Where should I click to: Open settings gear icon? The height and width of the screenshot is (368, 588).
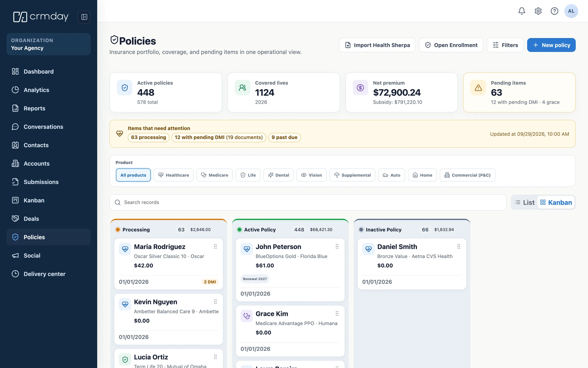pyautogui.click(x=538, y=11)
